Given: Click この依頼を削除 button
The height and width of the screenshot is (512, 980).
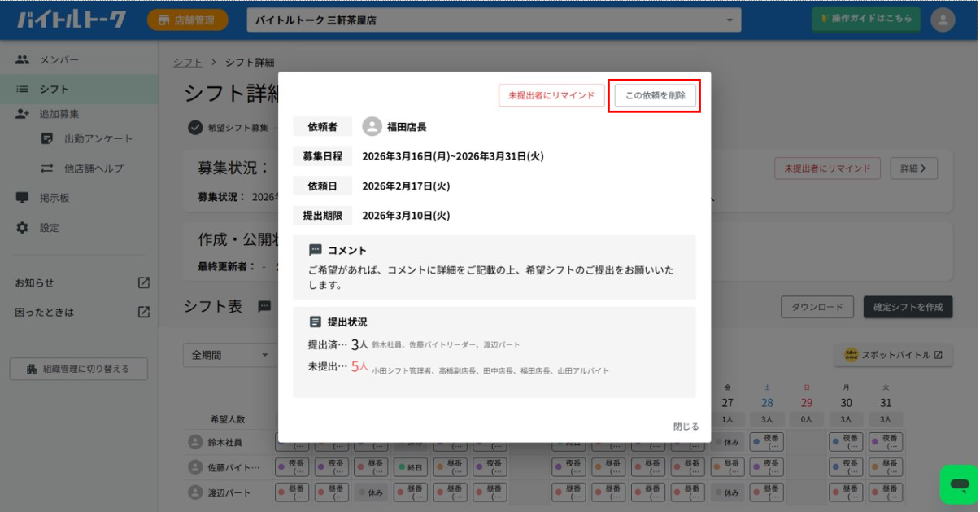Looking at the screenshot, I should [x=655, y=95].
